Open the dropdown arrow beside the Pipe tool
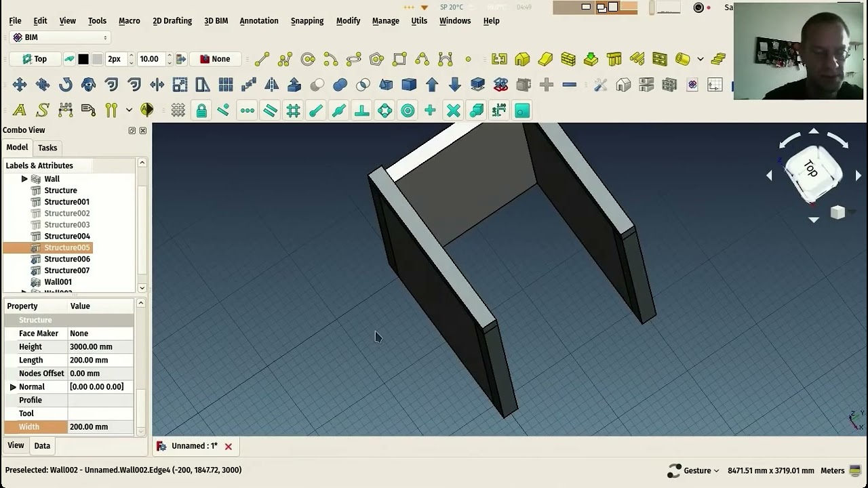The image size is (868, 488). [701, 59]
